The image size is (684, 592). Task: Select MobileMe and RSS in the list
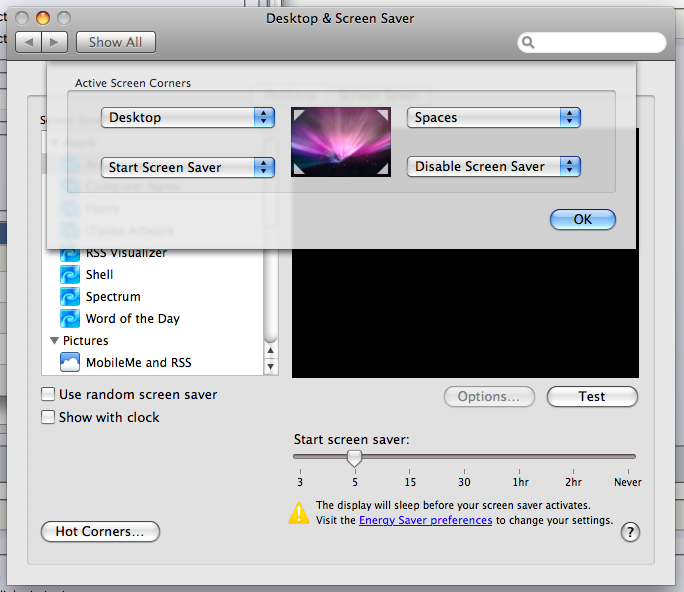139,363
